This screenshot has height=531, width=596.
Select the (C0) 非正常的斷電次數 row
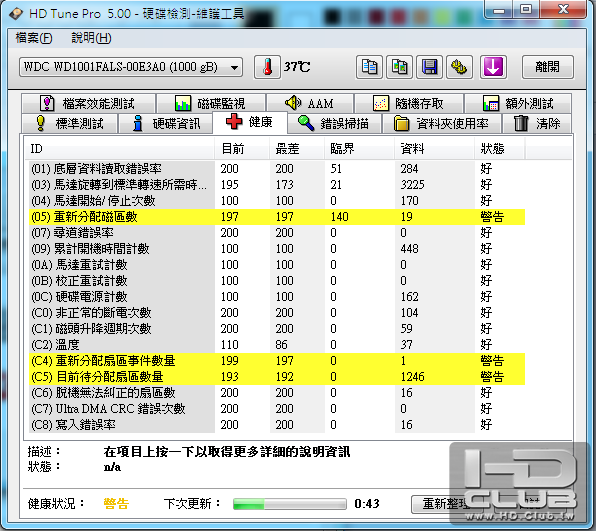pos(277,312)
